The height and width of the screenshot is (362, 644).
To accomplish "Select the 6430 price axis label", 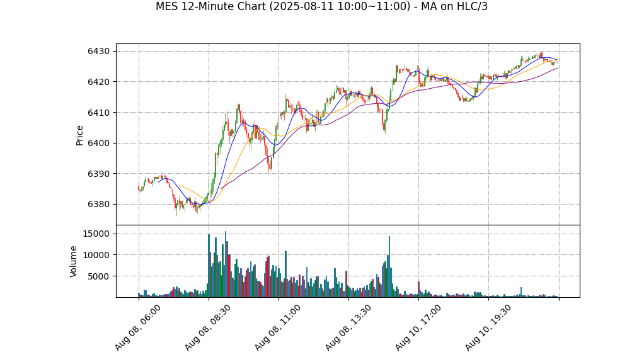I will click(x=98, y=51).
